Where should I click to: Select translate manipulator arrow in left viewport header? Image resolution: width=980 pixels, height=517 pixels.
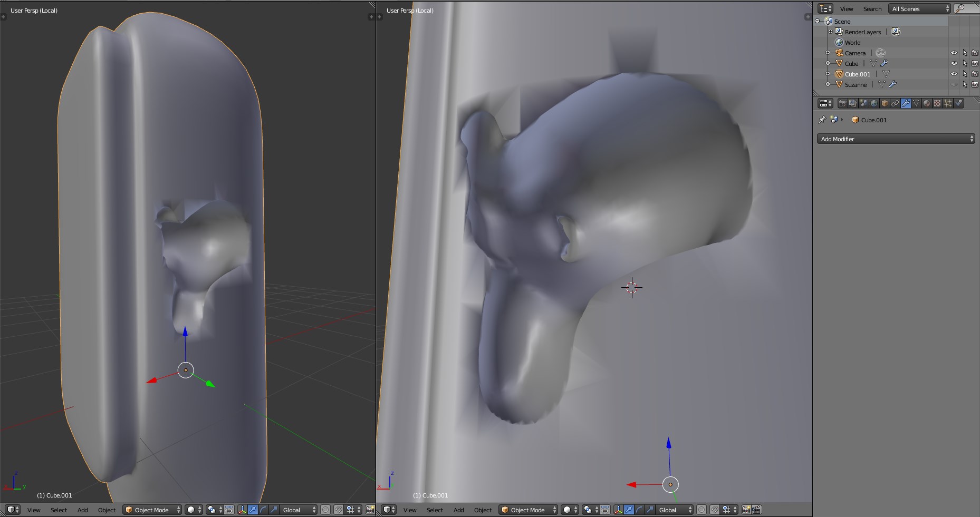pos(253,510)
